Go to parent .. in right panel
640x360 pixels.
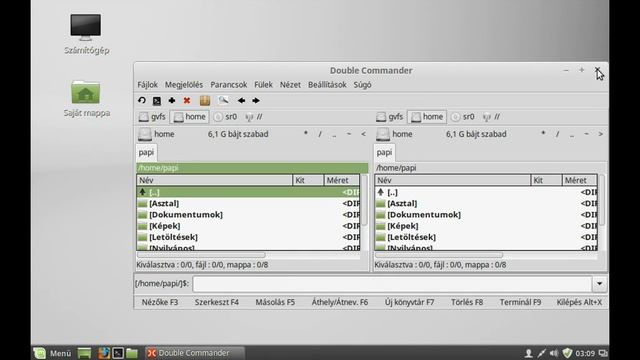click(572, 134)
